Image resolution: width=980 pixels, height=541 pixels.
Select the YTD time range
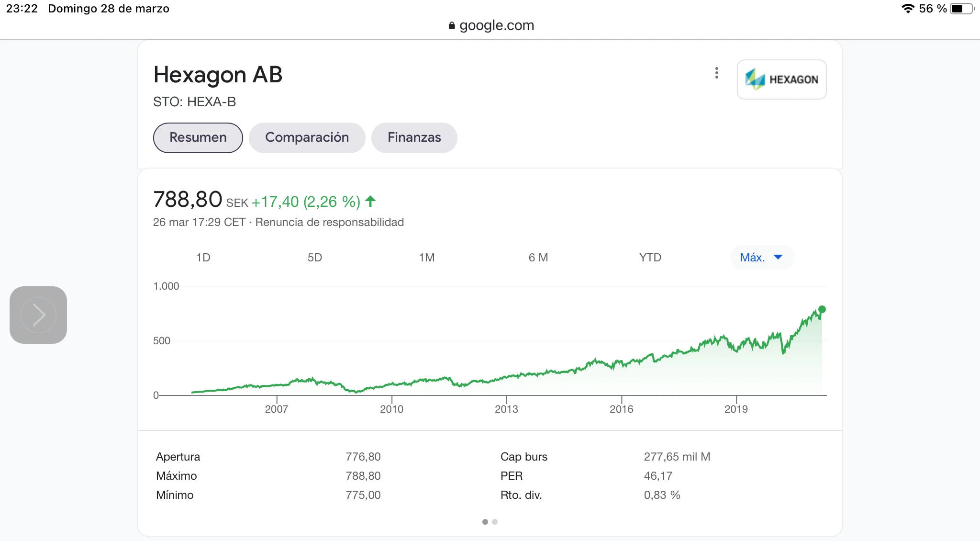[x=650, y=258]
